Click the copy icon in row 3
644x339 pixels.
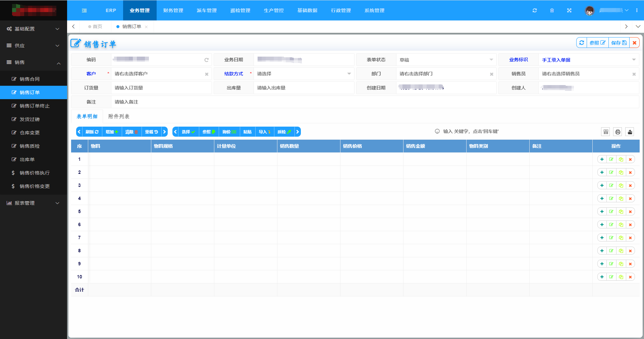click(x=621, y=186)
